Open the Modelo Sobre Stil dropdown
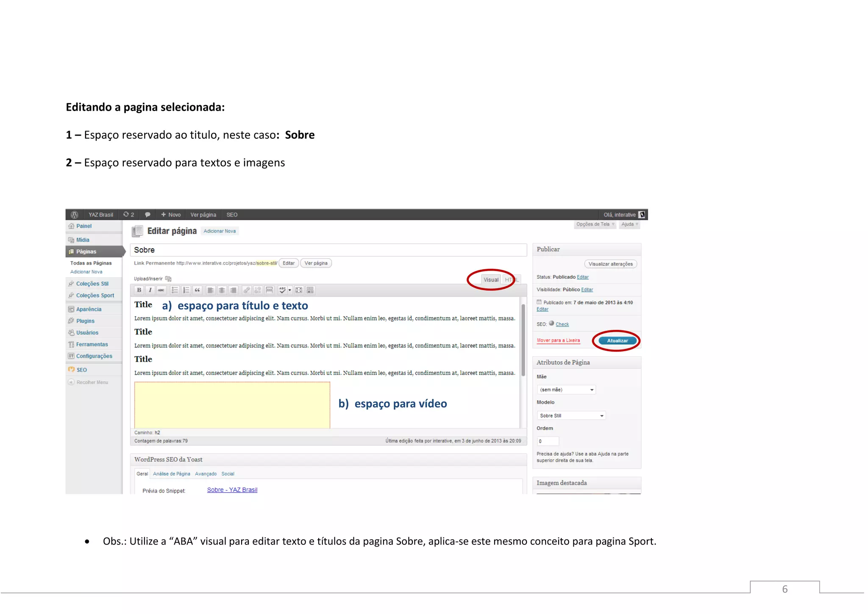Screen dimensions: 868x614 [571, 416]
